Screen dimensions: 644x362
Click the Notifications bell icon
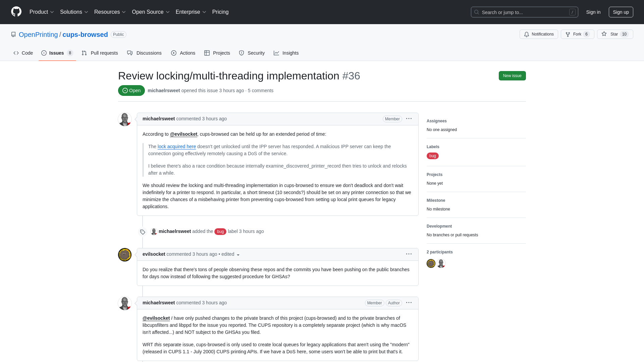[526, 35]
